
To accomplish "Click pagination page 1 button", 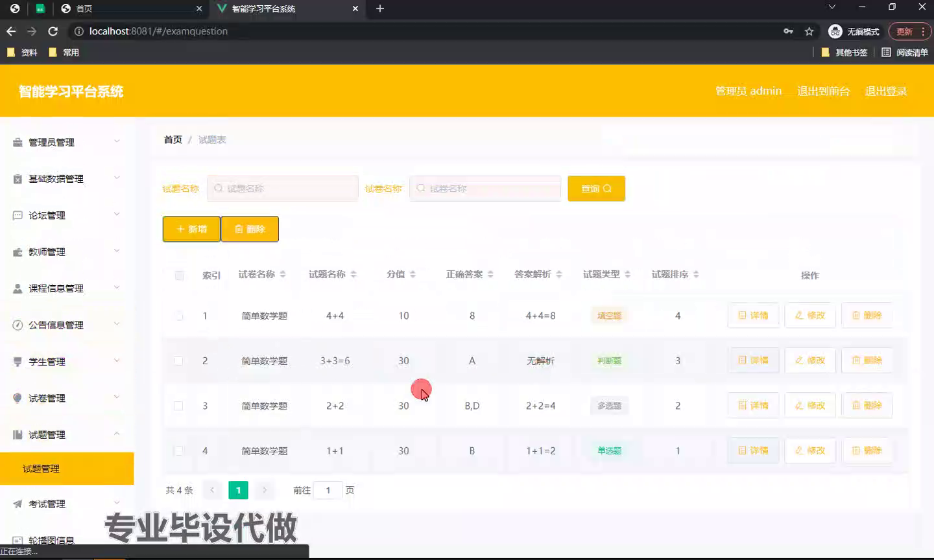I will pyautogui.click(x=238, y=490).
